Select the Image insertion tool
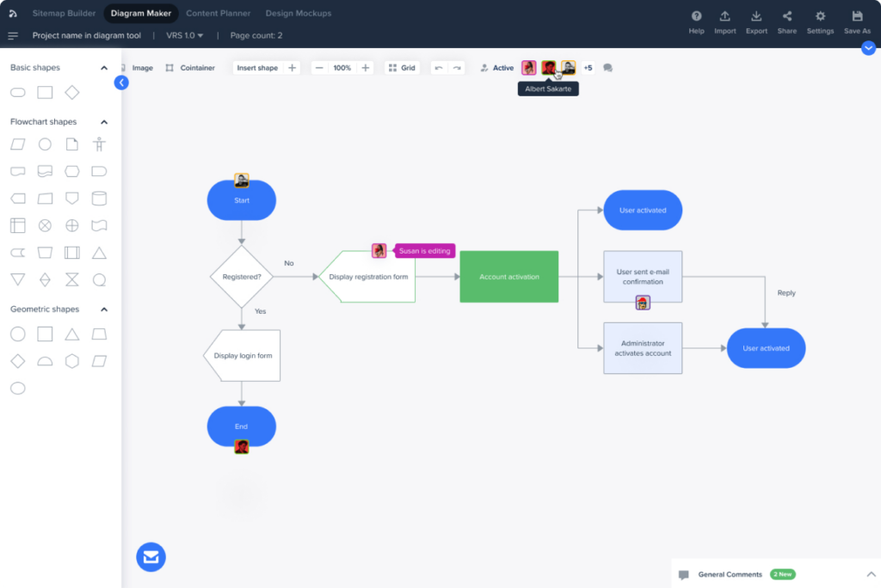 pyautogui.click(x=138, y=67)
